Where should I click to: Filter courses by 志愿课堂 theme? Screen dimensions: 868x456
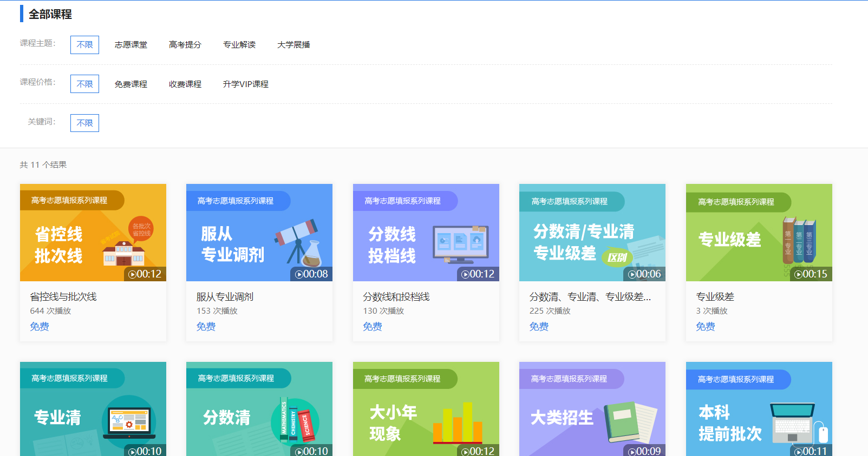click(x=131, y=45)
